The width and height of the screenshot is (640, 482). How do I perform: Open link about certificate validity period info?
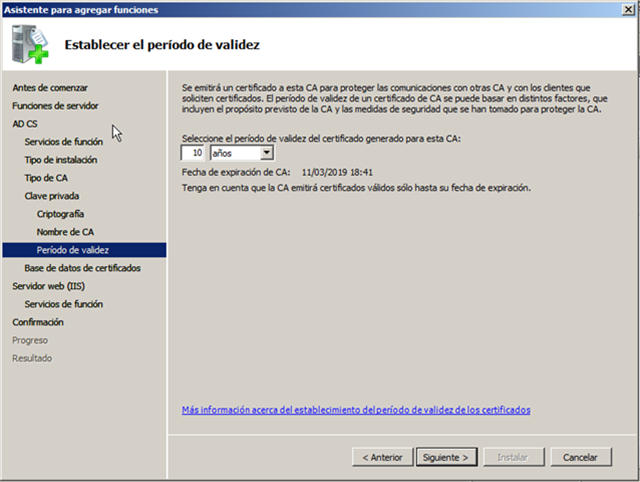[x=355, y=410]
